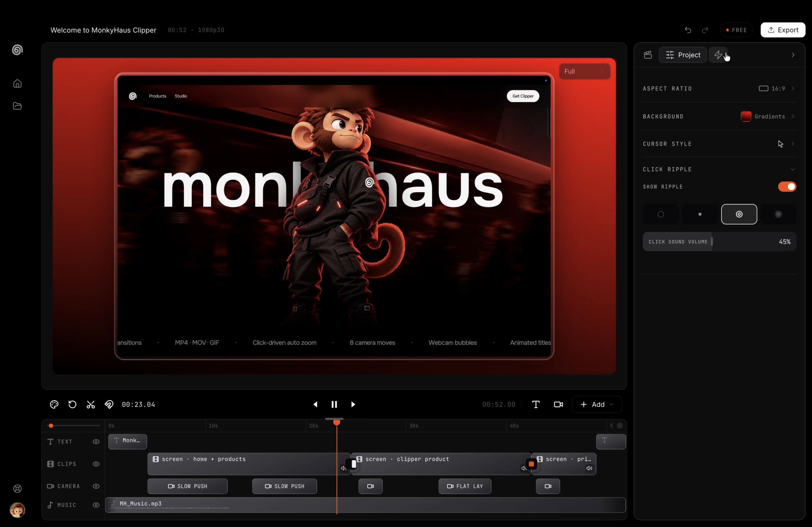Hide the Text track
812x527 pixels.
[96, 441]
